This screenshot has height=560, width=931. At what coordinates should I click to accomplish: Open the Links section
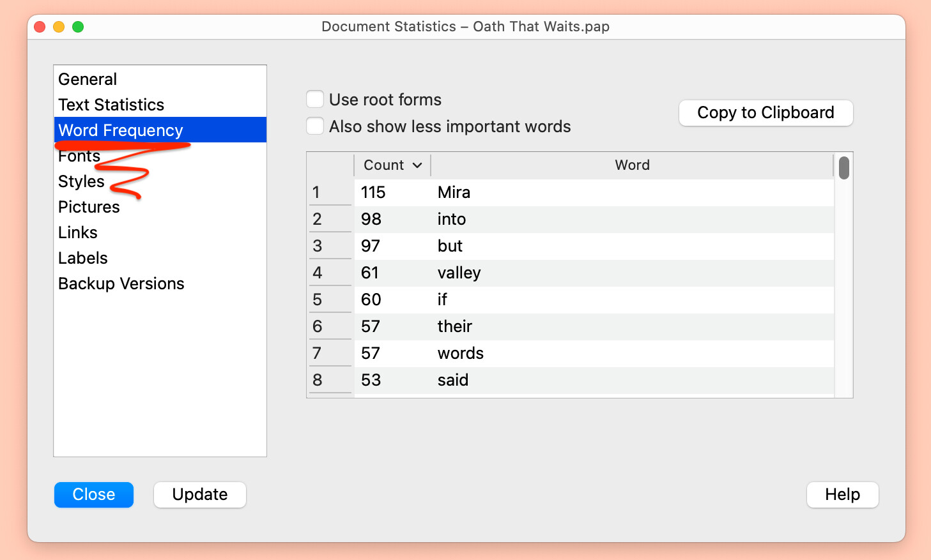coord(78,233)
